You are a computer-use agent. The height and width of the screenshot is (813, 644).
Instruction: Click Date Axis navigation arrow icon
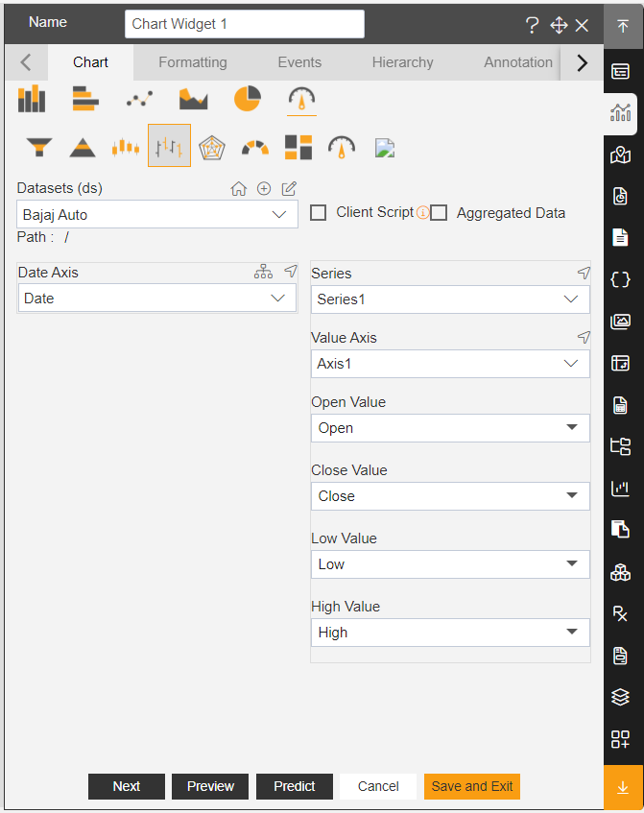291,271
